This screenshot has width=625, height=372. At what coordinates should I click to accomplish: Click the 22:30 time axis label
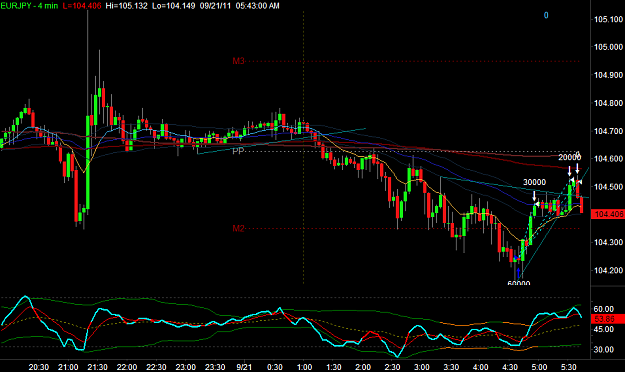click(156, 367)
